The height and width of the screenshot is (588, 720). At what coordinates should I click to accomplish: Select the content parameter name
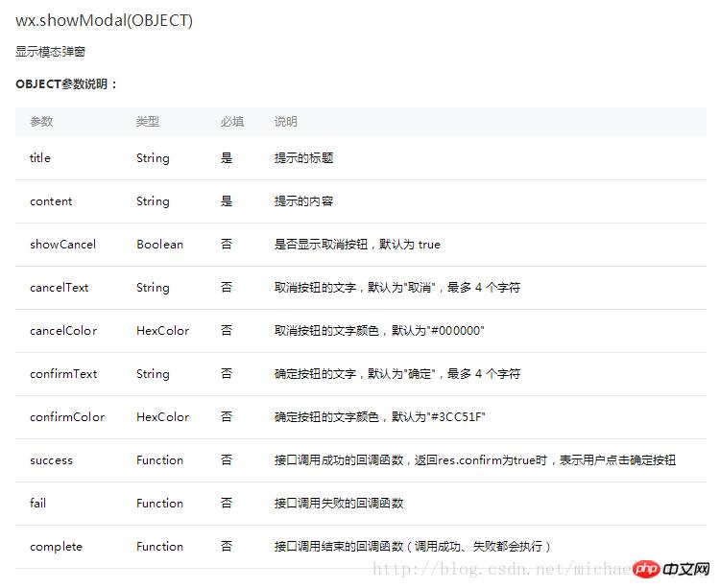coord(51,201)
